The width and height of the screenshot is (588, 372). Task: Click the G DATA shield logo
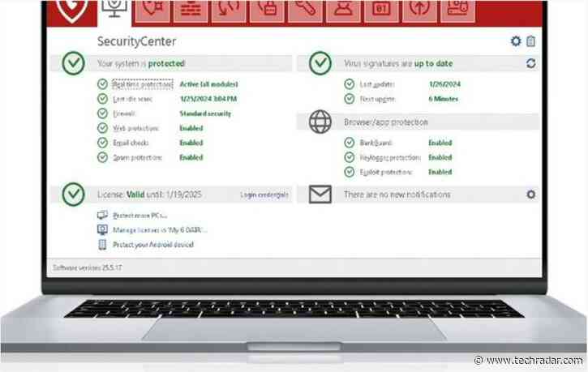pos(72,11)
